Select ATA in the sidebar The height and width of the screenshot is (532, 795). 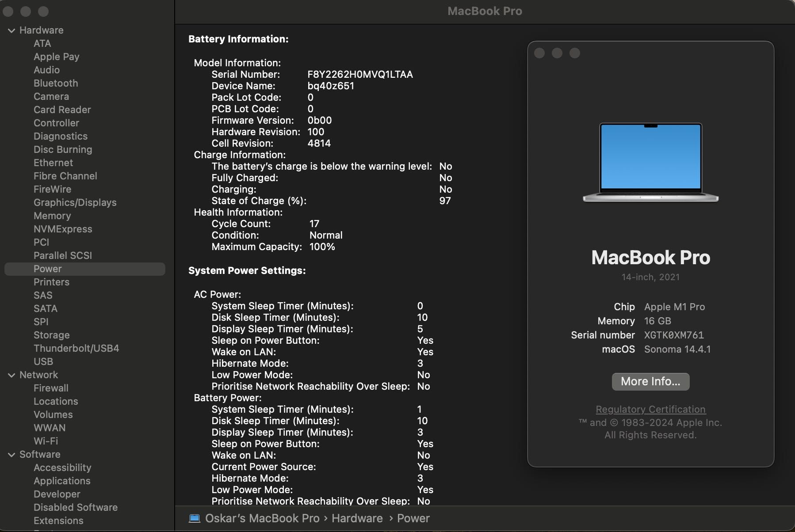[x=42, y=43]
